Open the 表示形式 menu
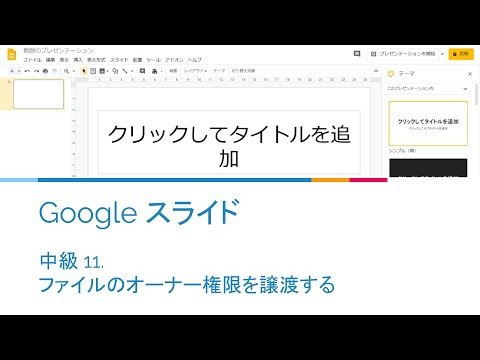Image resolution: width=480 pixels, height=360 pixels. [96, 60]
